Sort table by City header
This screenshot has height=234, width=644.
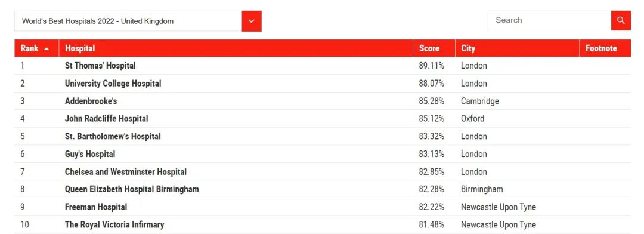[468, 48]
